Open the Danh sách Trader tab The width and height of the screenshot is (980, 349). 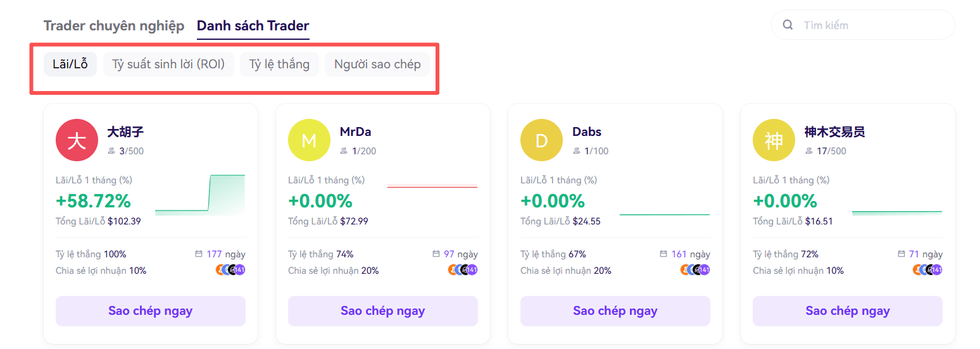click(x=253, y=26)
